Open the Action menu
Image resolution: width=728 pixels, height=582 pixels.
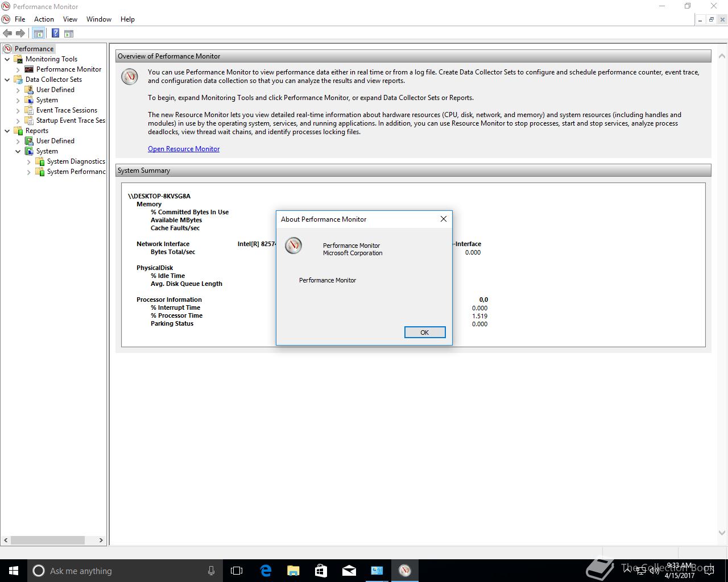44,19
